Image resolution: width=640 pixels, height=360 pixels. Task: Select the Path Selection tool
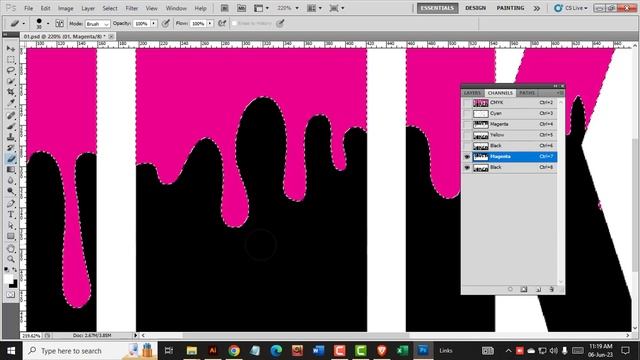coord(11,225)
